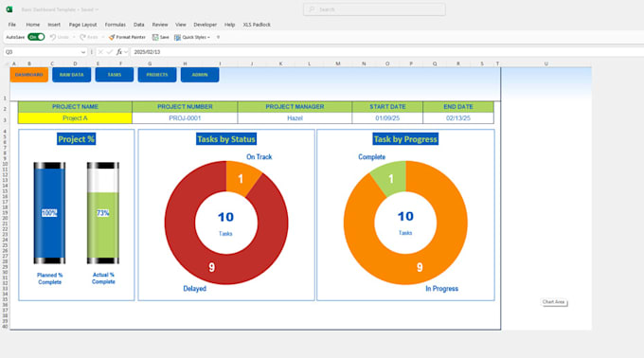This screenshot has width=644, height=358.
Task: Click the In Progress data label
Action: click(x=441, y=289)
